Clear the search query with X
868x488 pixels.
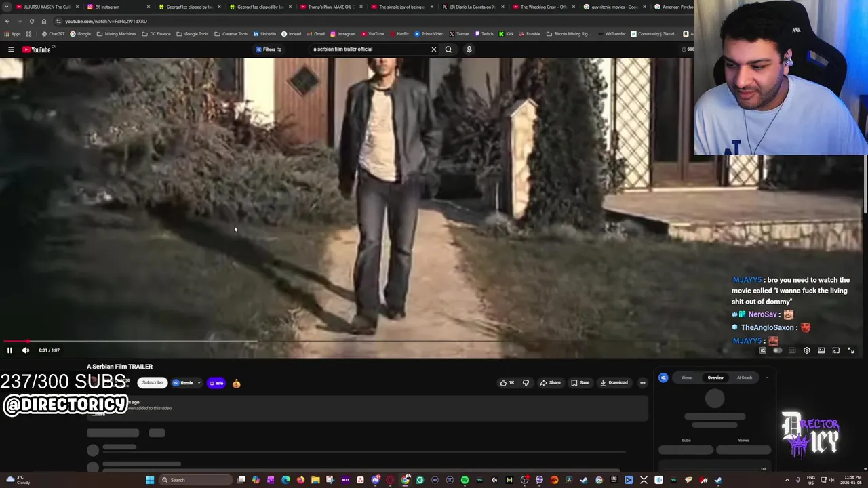(434, 49)
